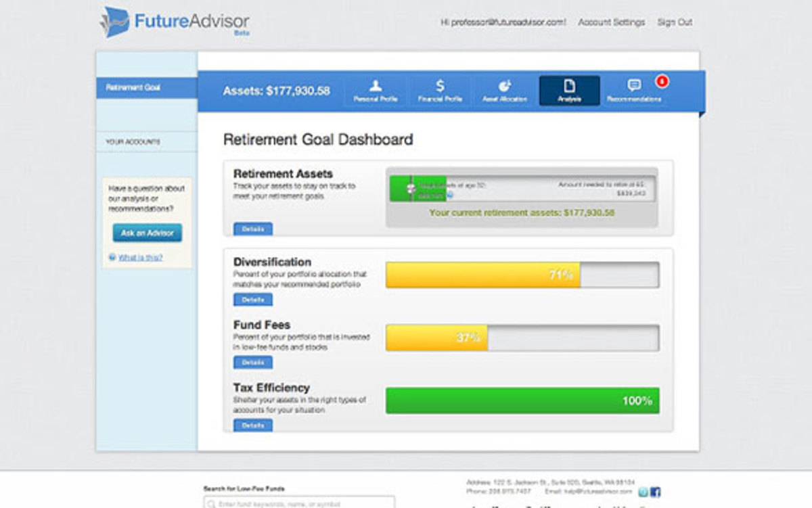Select the Analysis tab
The width and height of the screenshot is (812, 508).
tap(569, 91)
